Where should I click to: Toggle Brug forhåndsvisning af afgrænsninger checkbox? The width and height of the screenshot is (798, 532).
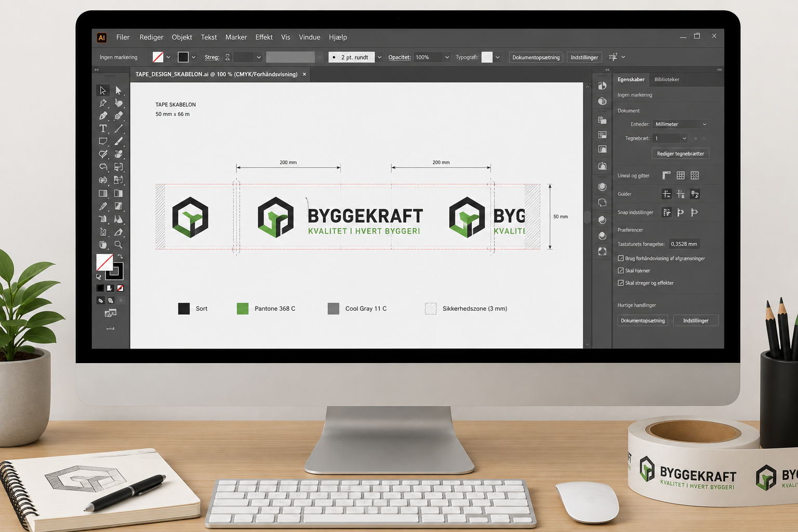(620, 258)
